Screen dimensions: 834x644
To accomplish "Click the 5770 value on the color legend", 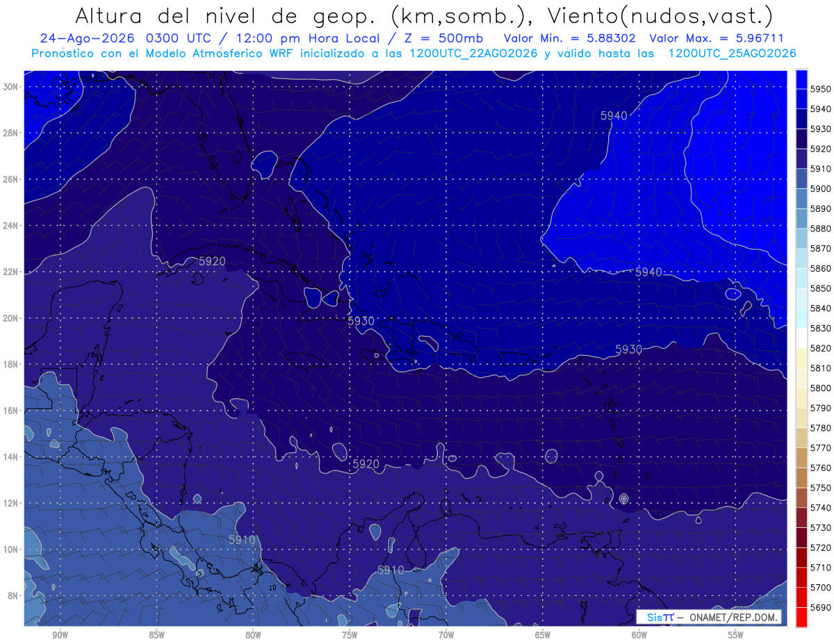I will tap(821, 448).
